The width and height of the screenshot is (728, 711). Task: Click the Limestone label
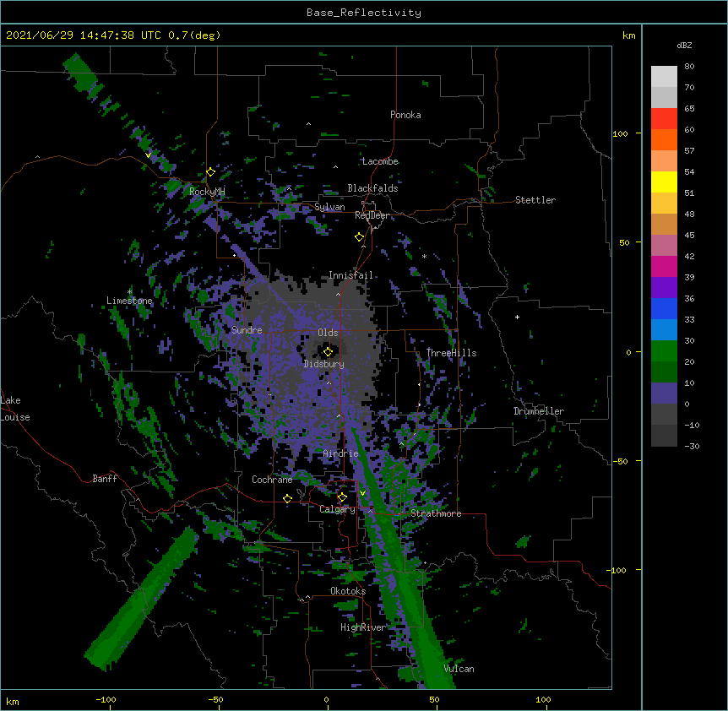coord(129,301)
